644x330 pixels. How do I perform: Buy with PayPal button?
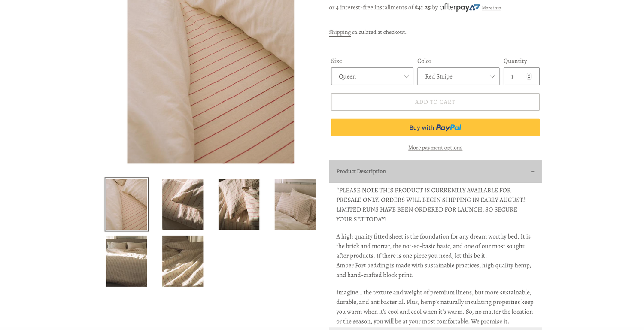(x=435, y=127)
